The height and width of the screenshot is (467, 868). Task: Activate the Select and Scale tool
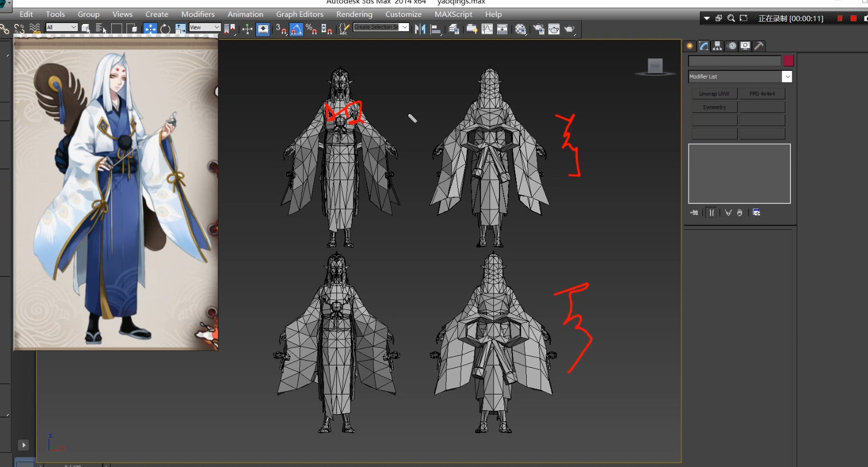coord(180,29)
